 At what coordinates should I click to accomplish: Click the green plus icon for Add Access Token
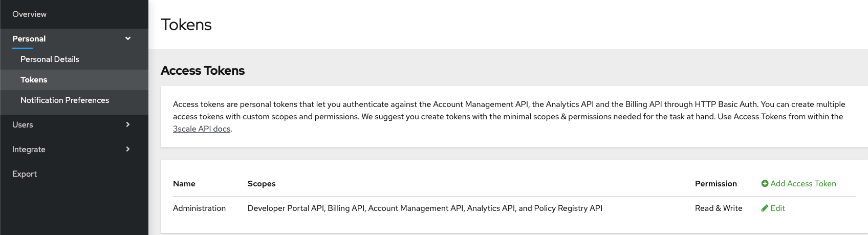click(765, 184)
